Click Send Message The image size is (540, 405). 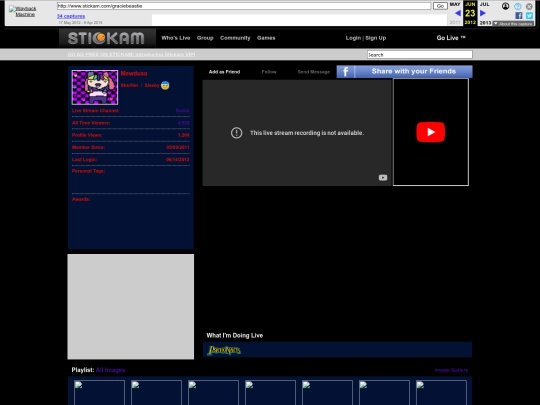(314, 72)
